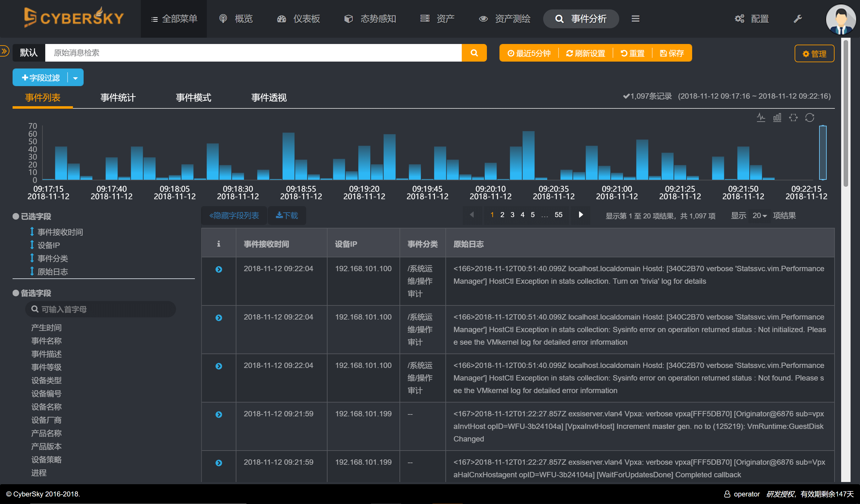Image resolution: width=860 pixels, height=504 pixels.
Task: Switch chart to line graph view
Action: 761,118
